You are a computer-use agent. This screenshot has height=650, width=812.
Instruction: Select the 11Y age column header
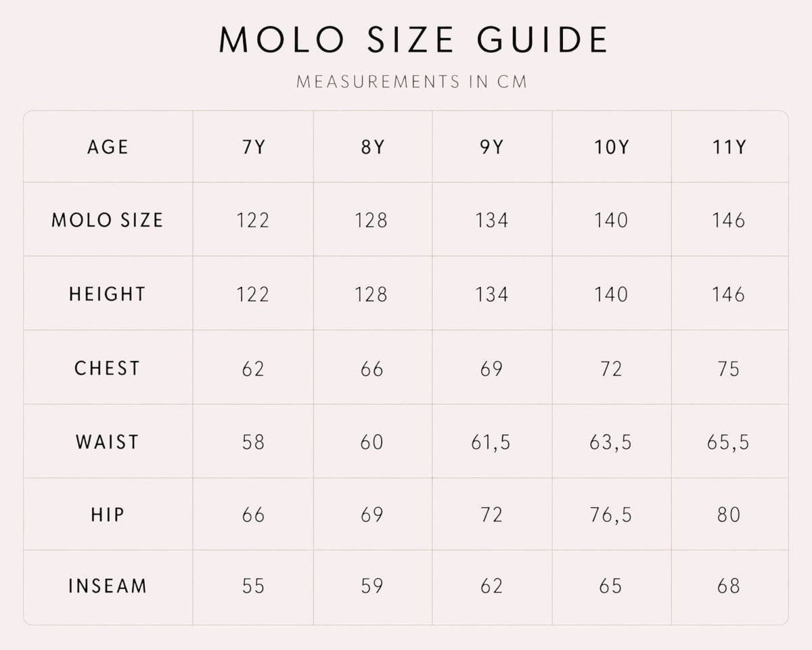coord(728,146)
